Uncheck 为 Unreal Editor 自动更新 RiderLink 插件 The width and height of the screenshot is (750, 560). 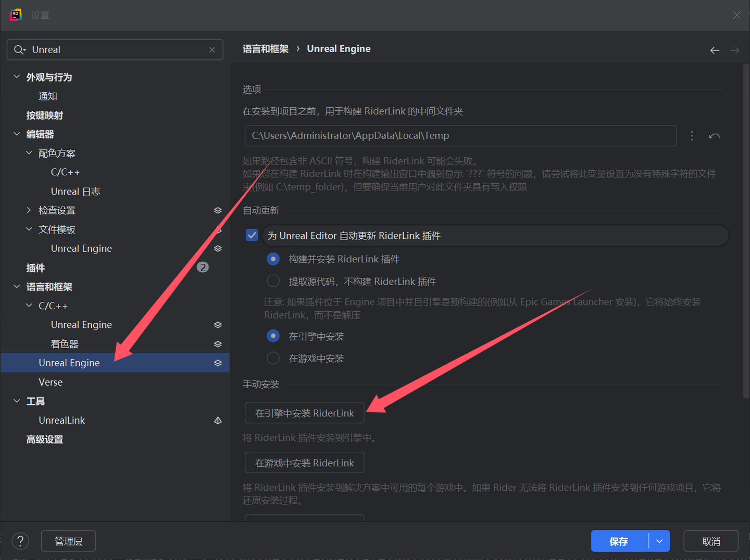tap(252, 235)
